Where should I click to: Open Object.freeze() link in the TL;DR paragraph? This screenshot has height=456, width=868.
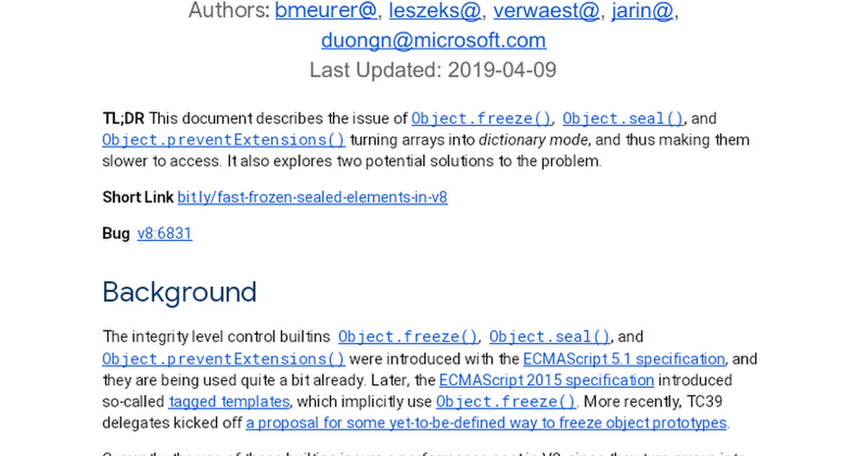481,119
